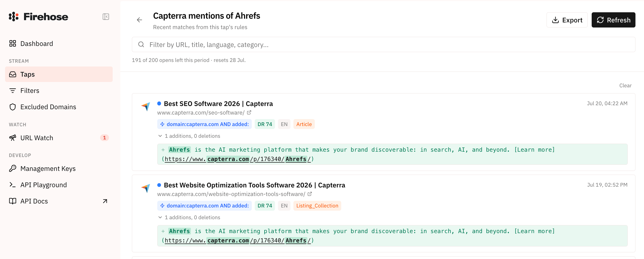Go to URL Watch
This screenshot has width=644, height=259.
pyautogui.click(x=59, y=138)
